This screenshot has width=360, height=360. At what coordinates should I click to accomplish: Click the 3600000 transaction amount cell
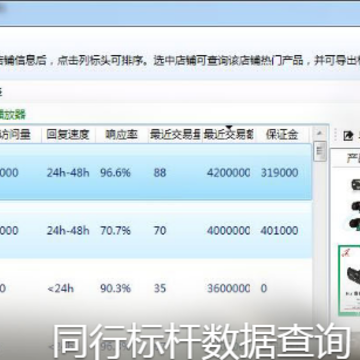tap(228, 288)
